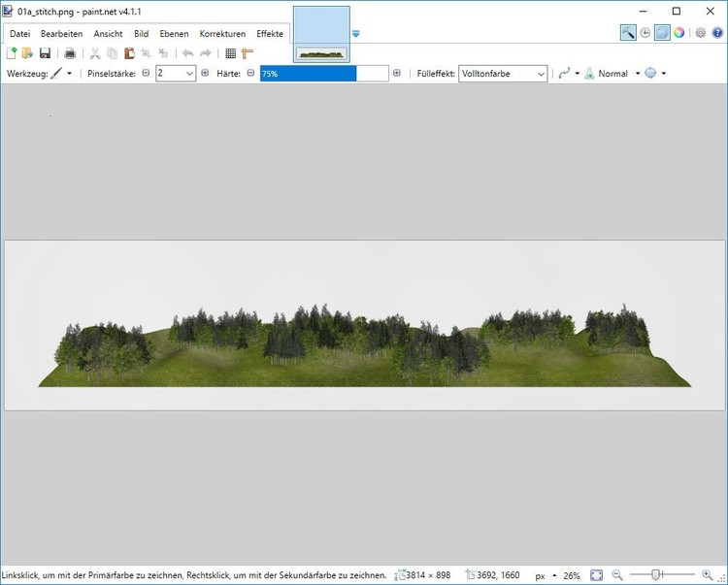This screenshot has height=585, width=728.
Task: Toggle the Colors window color wheel button
Action: click(679, 33)
